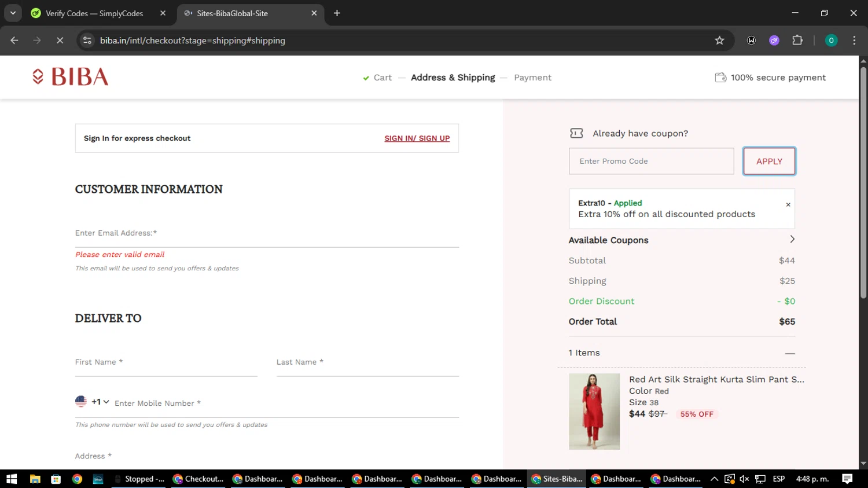Close the Verify Codes SimplyCodes tab

163,13
